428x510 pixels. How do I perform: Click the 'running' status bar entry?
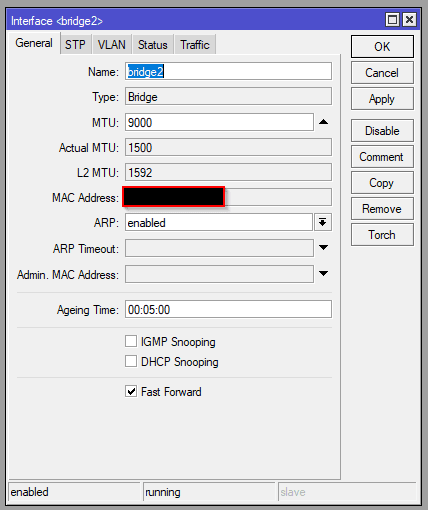209,492
